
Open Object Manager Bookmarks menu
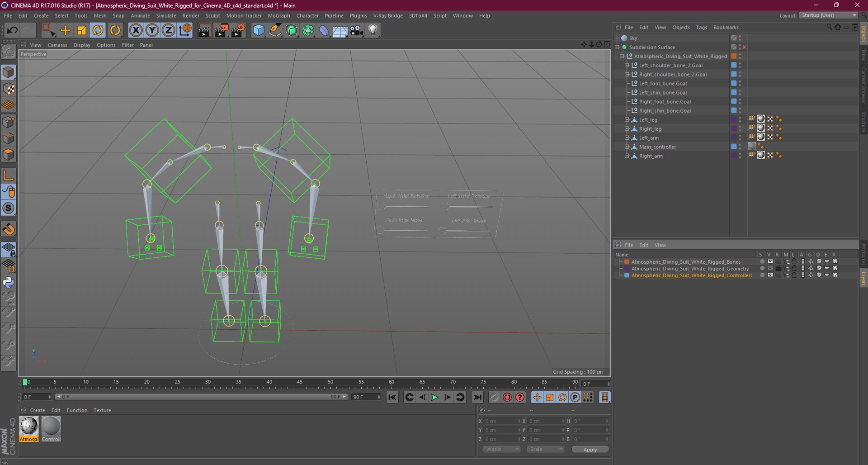(x=726, y=28)
